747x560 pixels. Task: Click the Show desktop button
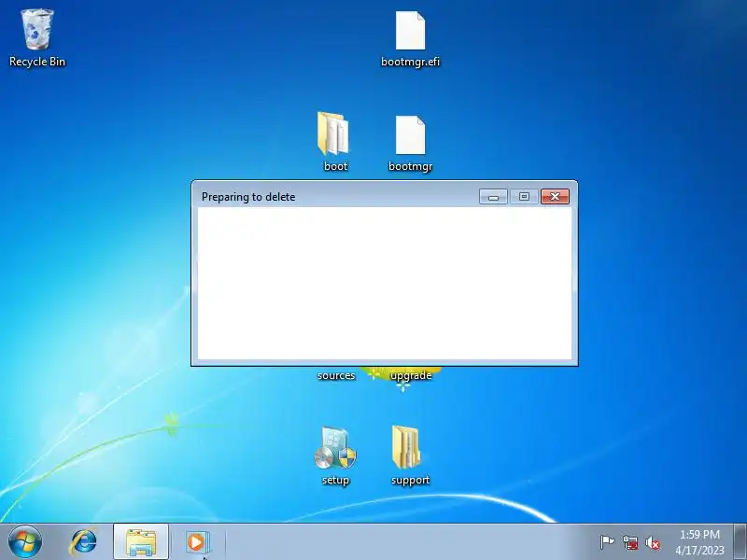740,542
